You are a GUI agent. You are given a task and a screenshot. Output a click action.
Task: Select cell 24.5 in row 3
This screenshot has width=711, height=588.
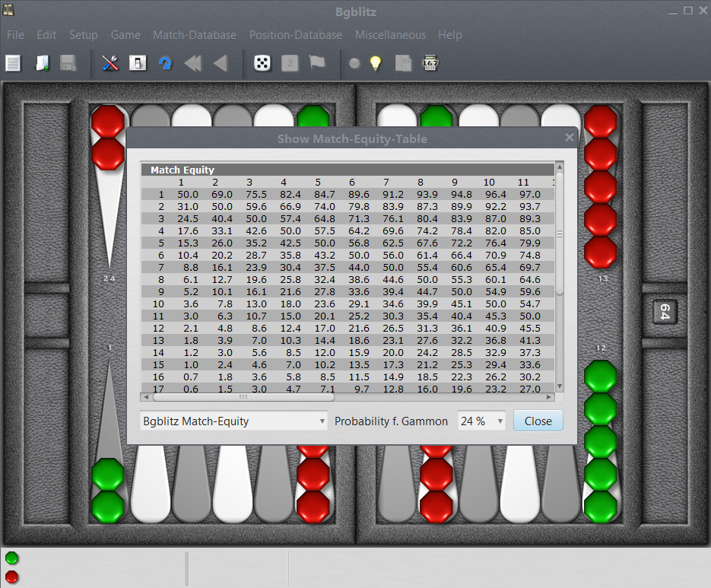[188, 218]
